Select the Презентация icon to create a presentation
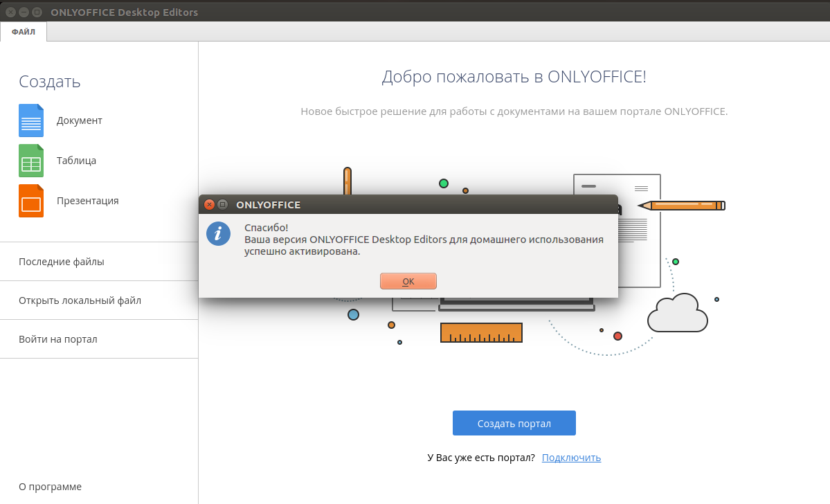The width and height of the screenshot is (830, 504). (x=30, y=200)
